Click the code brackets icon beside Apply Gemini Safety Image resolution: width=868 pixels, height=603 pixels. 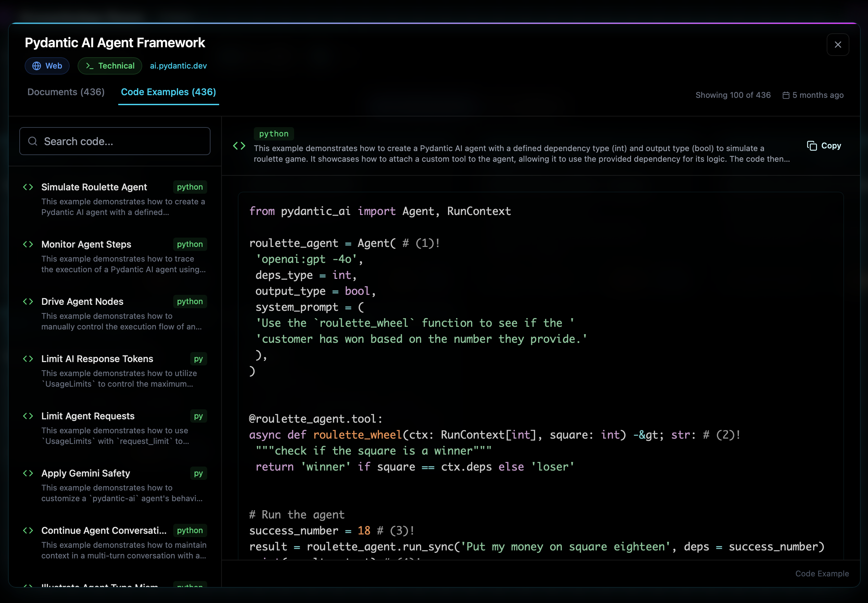coord(28,473)
